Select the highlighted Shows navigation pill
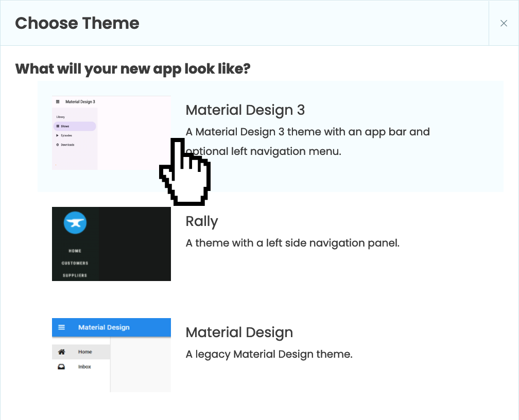This screenshot has height=420, width=519. 75,126
